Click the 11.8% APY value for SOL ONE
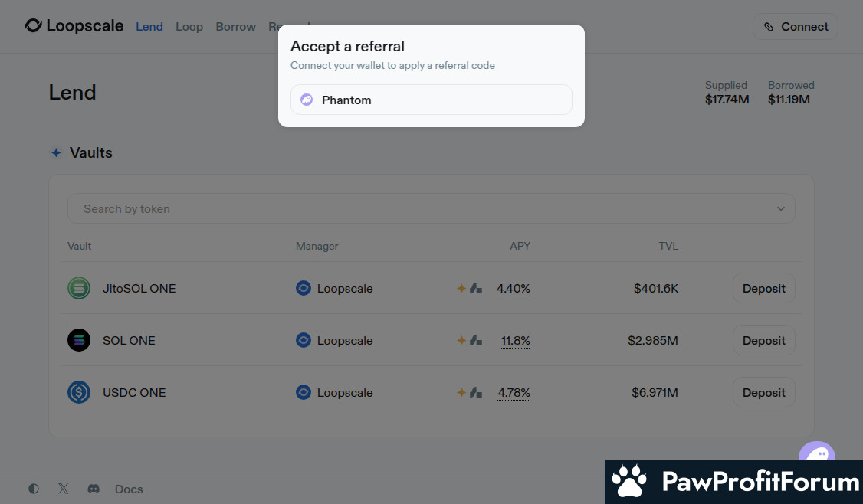The image size is (863, 504). coord(516,341)
